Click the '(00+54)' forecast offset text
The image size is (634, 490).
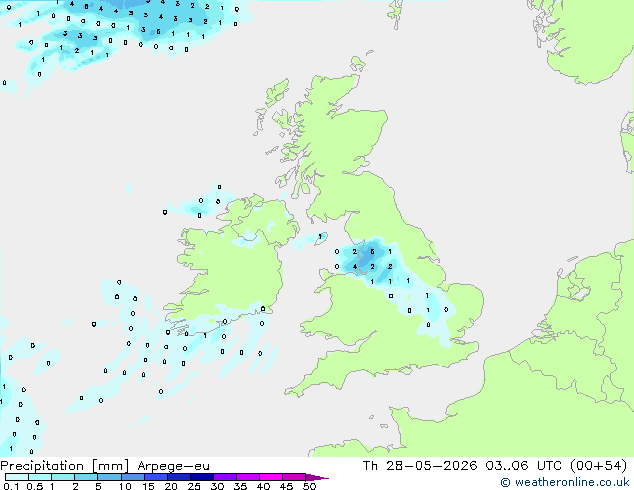598,466
